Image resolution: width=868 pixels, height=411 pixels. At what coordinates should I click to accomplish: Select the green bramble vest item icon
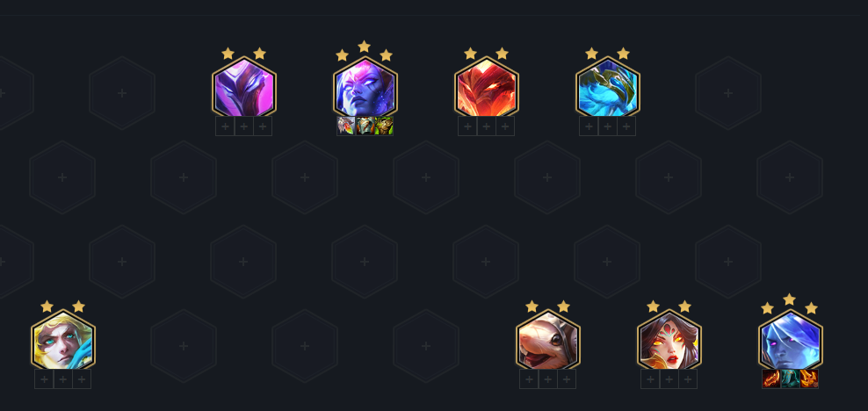384,126
